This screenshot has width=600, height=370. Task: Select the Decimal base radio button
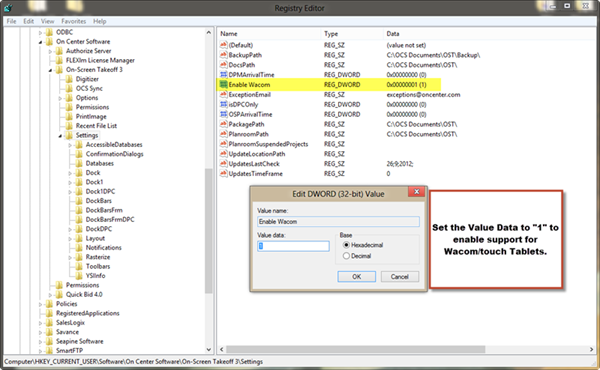point(346,256)
